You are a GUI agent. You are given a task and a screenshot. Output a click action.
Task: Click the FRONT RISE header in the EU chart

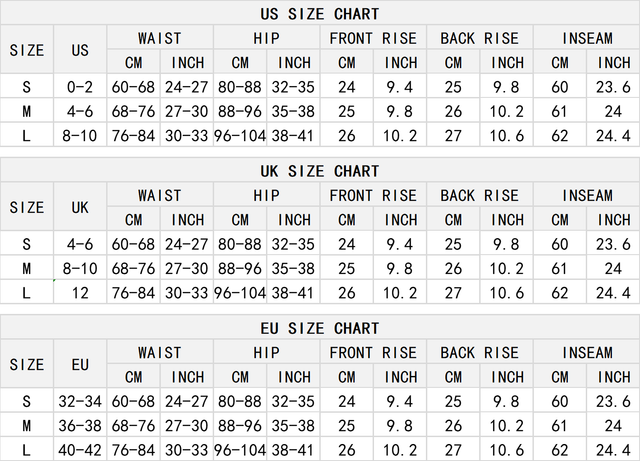(373, 352)
